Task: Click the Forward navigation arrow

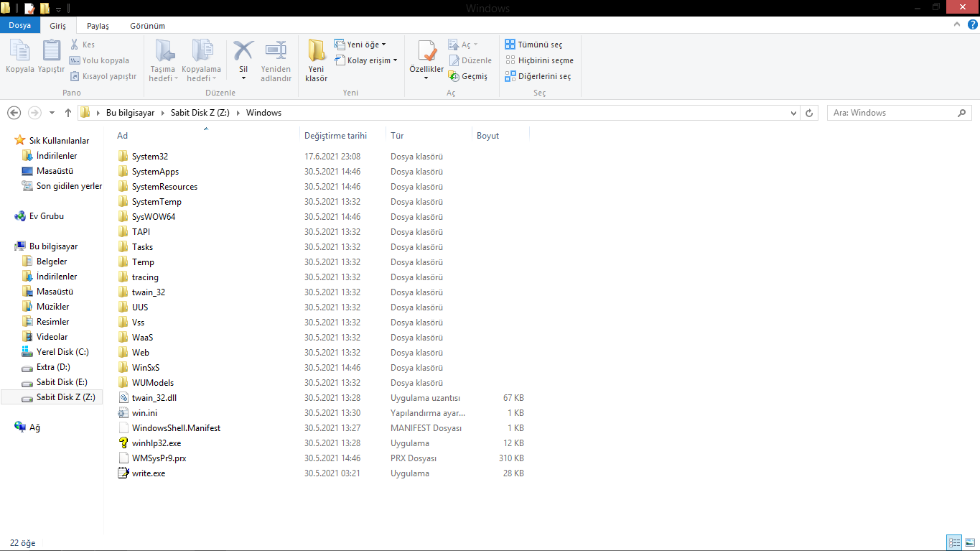Action: (34, 113)
